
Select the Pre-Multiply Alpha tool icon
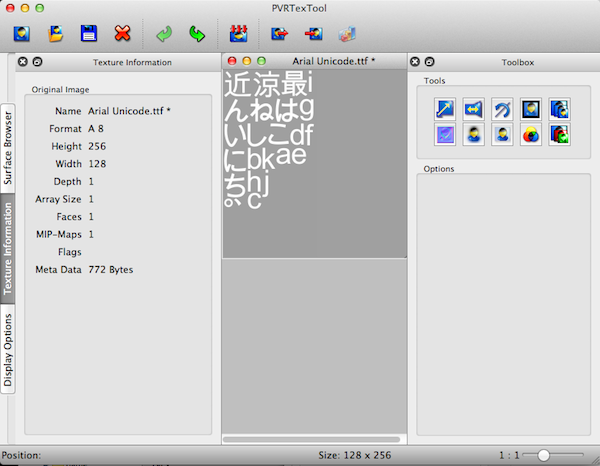473,134
